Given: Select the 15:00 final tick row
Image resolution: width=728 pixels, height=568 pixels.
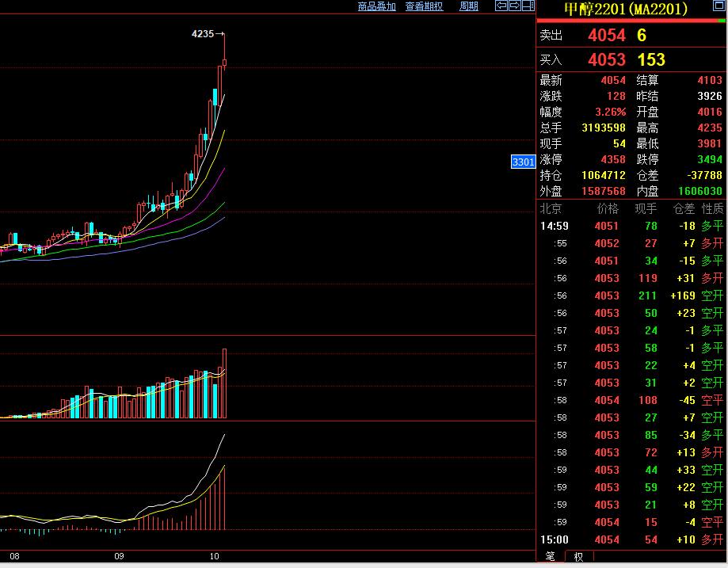Looking at the screenshot, I should coord(631,539).
